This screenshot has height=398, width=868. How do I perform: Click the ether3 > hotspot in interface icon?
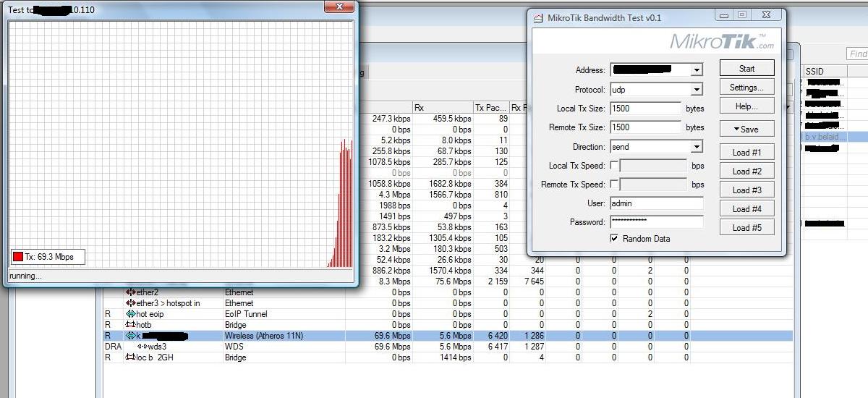tap(131, 303)
